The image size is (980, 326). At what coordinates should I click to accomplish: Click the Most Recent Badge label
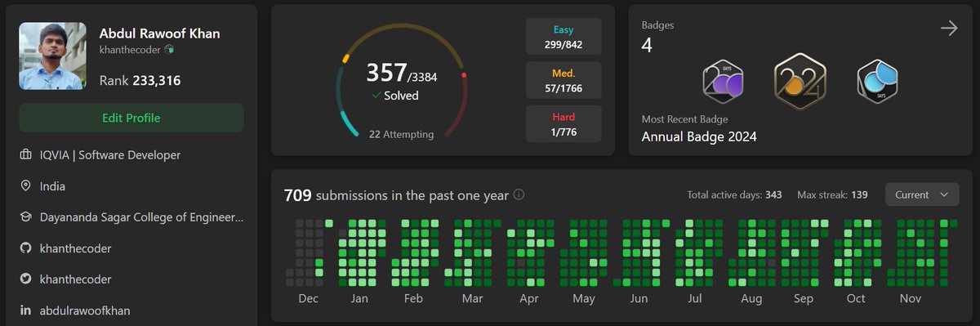(x=684, y=119)
